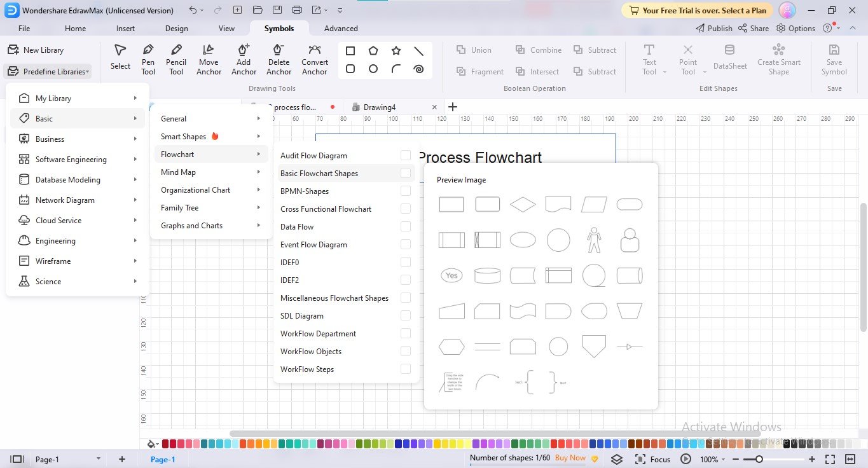This screenshot has height=468, width=868.
Task: Open the zoom percentage dropdown
Action: click(x=712, y=459)
